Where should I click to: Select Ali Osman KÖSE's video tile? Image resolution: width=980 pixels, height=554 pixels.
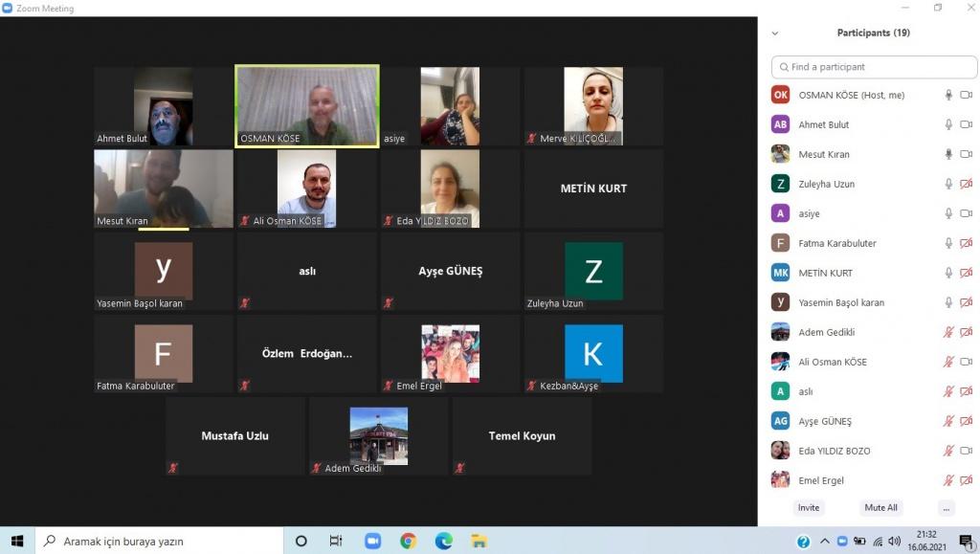[x=307, y=188]
